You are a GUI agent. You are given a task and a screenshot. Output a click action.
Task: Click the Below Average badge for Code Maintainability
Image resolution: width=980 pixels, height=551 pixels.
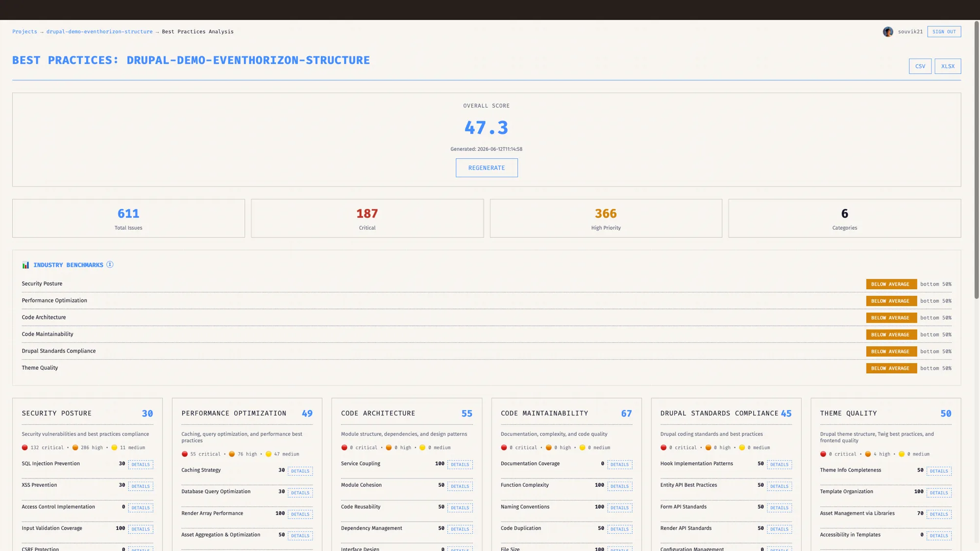pyautogui.click(x=891, y=335)
